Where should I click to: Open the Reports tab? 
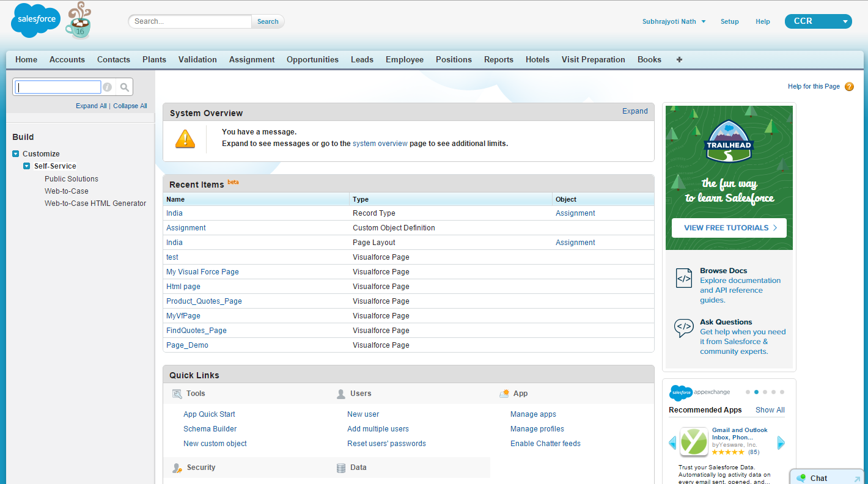[x=499, y=59]
